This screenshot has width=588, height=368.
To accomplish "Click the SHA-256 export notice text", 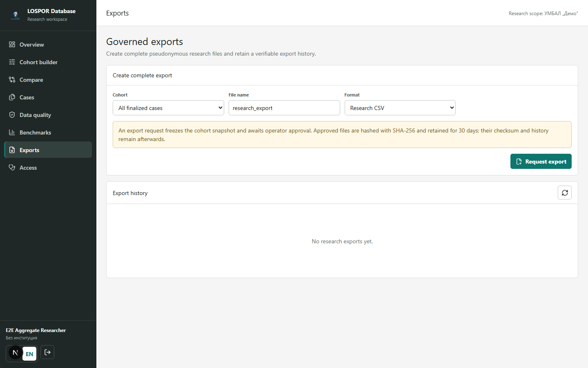I will click(x=342, y=135).
